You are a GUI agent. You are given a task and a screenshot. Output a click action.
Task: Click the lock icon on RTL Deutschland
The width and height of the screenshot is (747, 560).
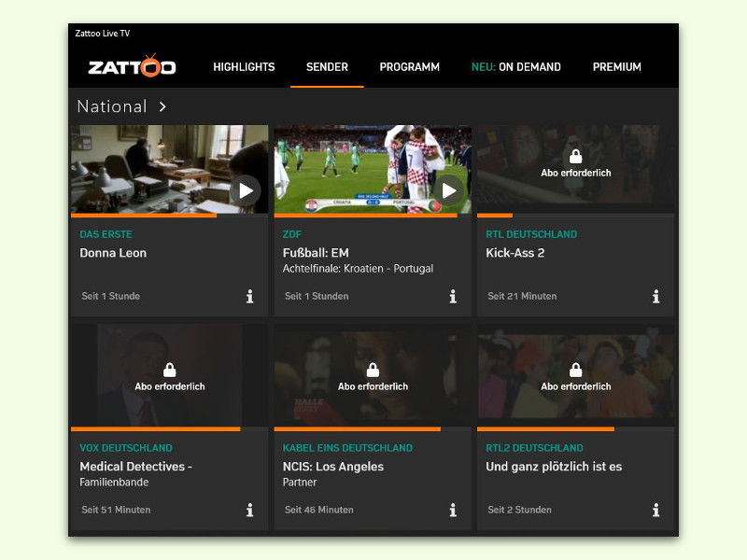point(575,156)
